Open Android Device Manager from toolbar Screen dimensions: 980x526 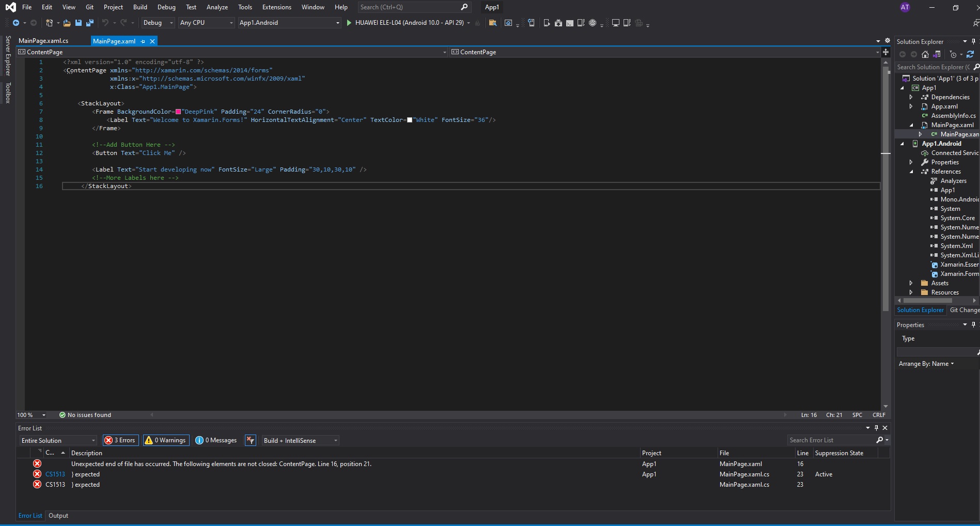[x=547, y=23]
